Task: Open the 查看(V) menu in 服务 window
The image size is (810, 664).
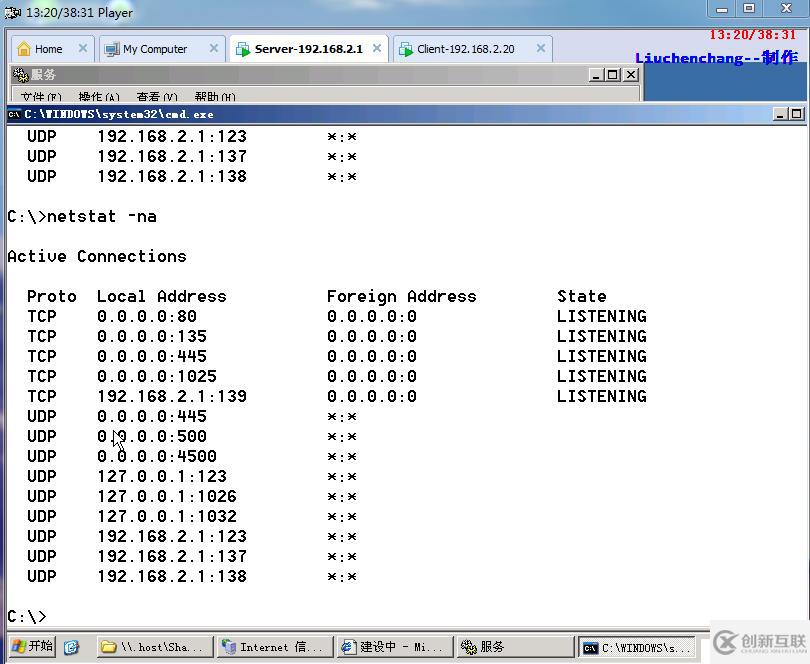Action: tap(157, 97)
